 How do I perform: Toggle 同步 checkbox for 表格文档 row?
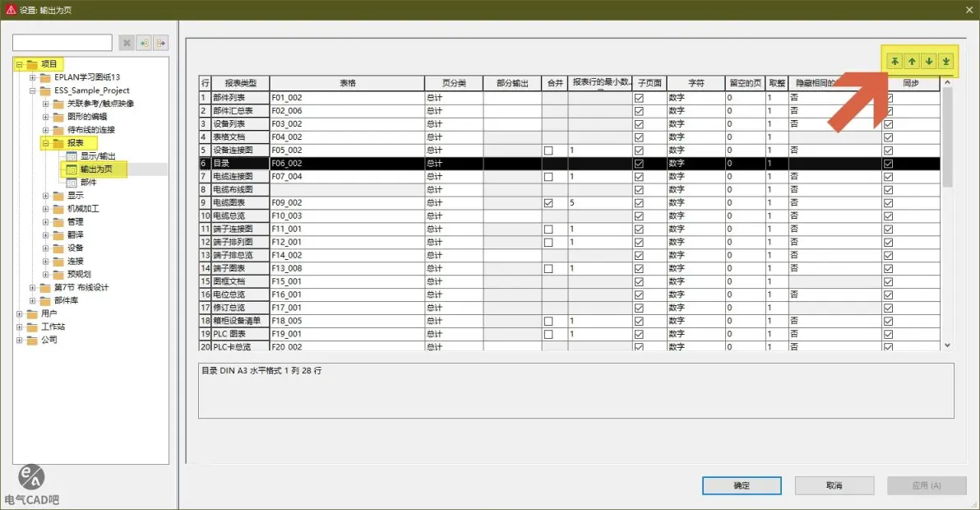[x=888, y=137]
